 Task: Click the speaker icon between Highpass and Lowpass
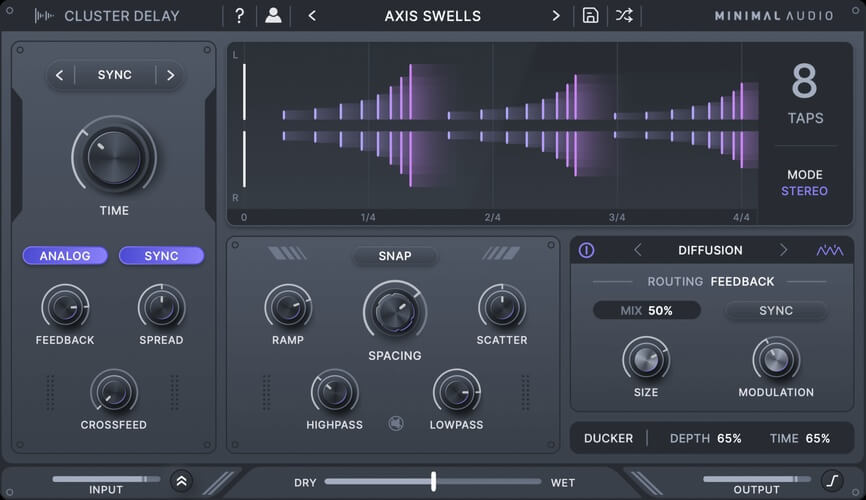point(396,424)
